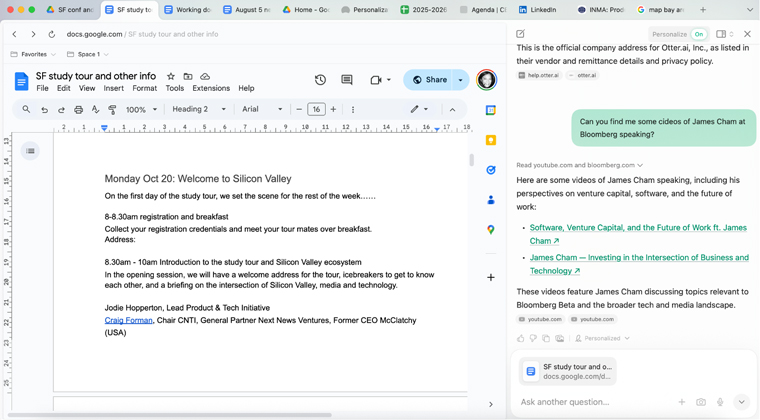760x420 pixels.
Task: Increase font size with plus
Action: pyautogui.click(x=333, y=109)
